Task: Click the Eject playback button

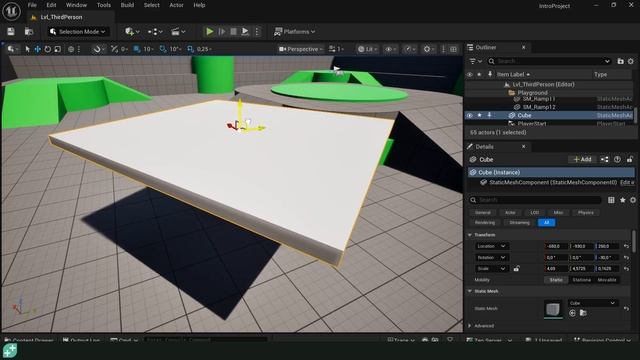Action: (245, 31)
